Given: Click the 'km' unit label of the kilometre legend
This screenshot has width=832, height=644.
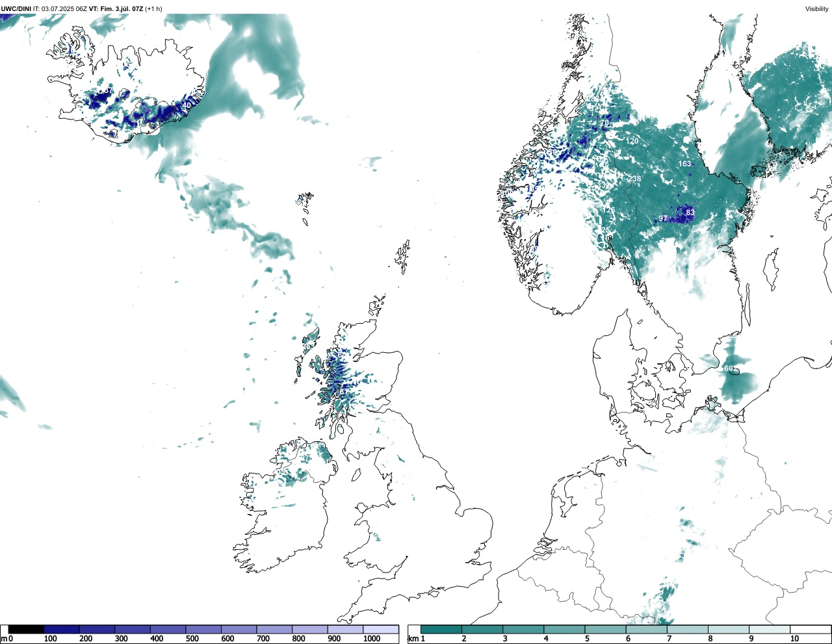Looking at the screenshot, I should [413, 639].
